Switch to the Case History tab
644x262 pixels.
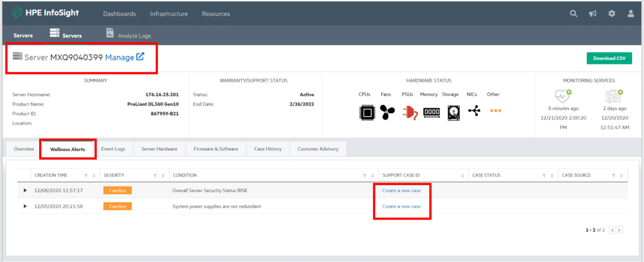click(x=268, y=149)
